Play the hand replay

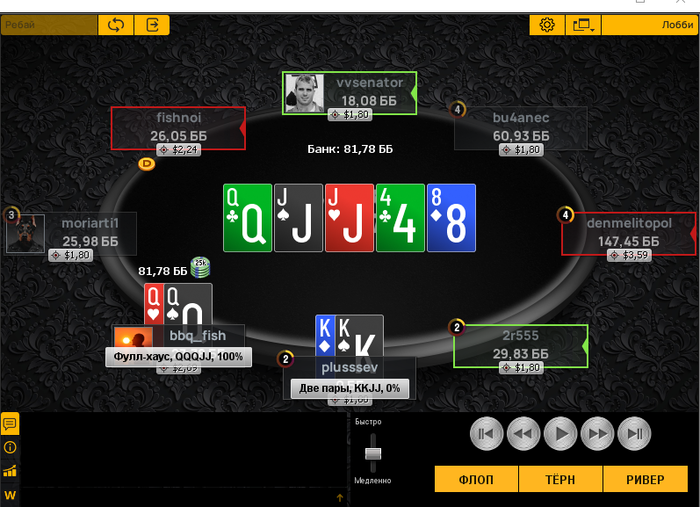561,433
